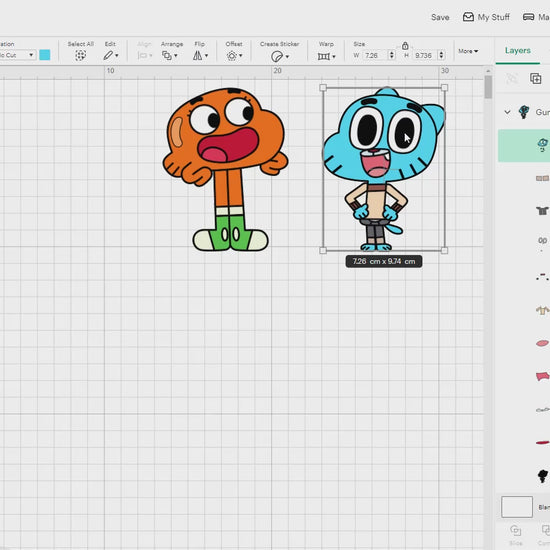Click the height H size field
This screenshot has height=550, width=550.
tap(425, 55)
